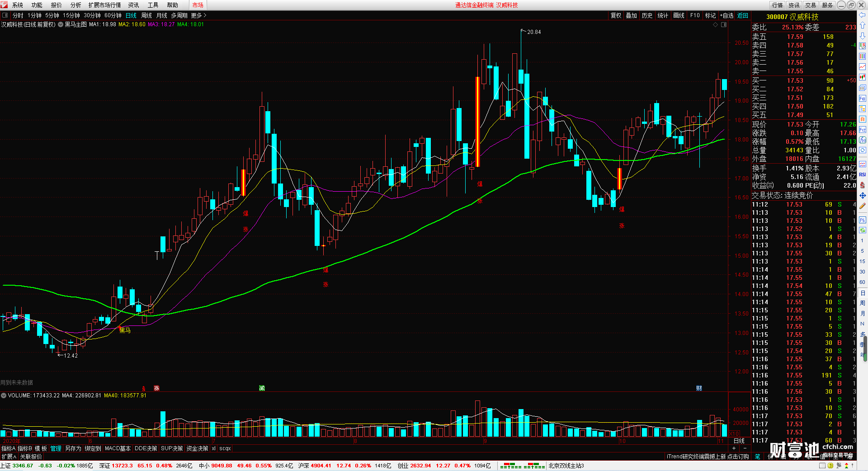Switch to the 市场 tab
Viewport: 868px width, 471px height.
tap(198, 5)
